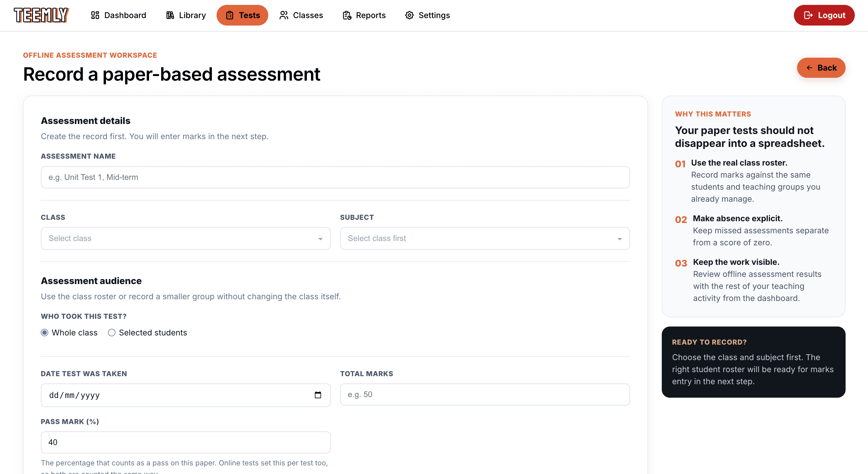Open the Reports menu item
The width and height of the screenshot is (868, 474).
364,15
